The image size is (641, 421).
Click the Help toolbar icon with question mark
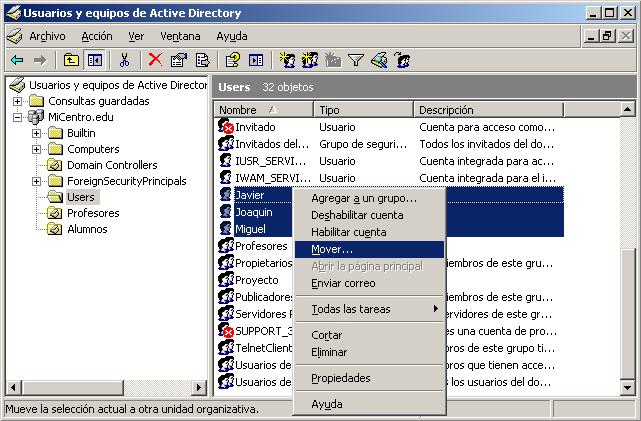tap(233, 60)
